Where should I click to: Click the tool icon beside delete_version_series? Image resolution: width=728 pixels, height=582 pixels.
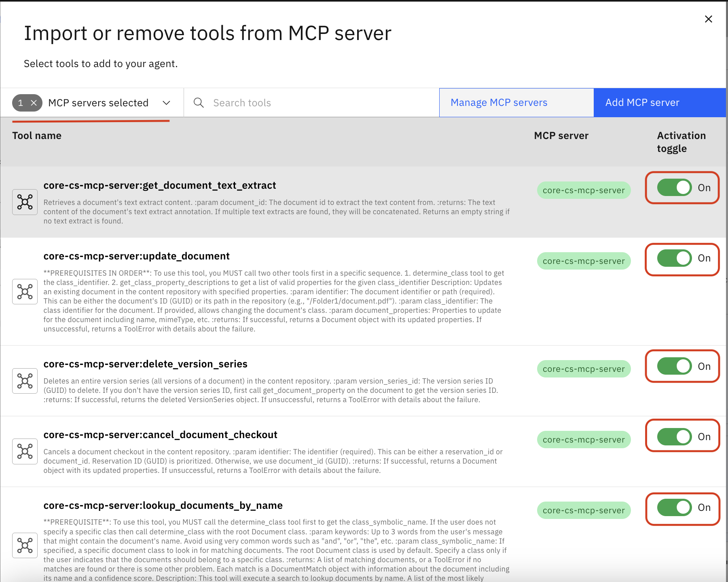(x=25, y=381)
